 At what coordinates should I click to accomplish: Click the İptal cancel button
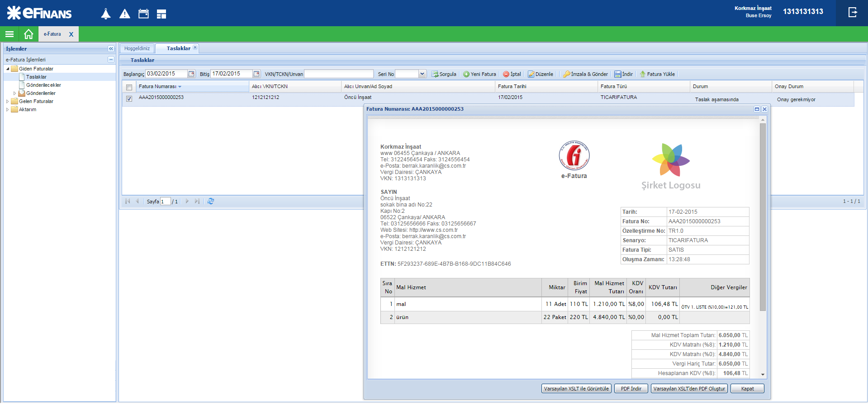(512, 74)
